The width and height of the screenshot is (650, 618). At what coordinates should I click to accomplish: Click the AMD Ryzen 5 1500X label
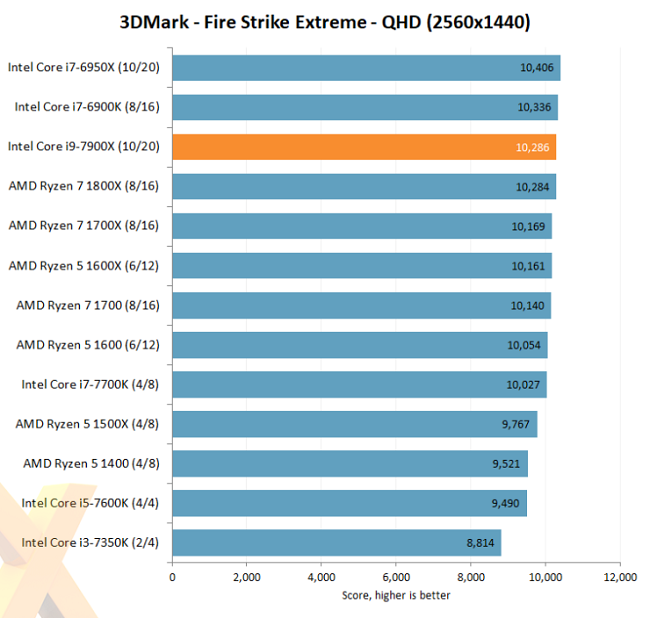[89, 424]
